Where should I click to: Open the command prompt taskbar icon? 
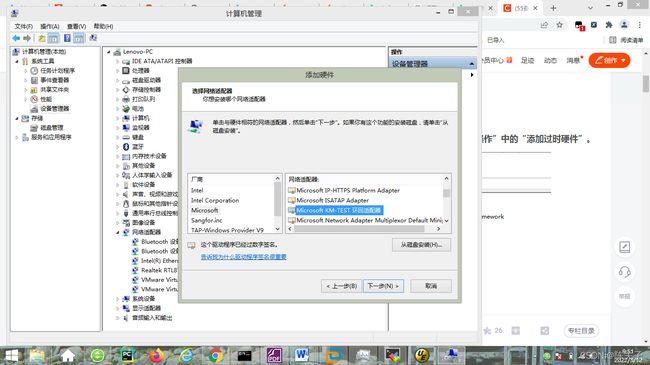click(244, 355)
